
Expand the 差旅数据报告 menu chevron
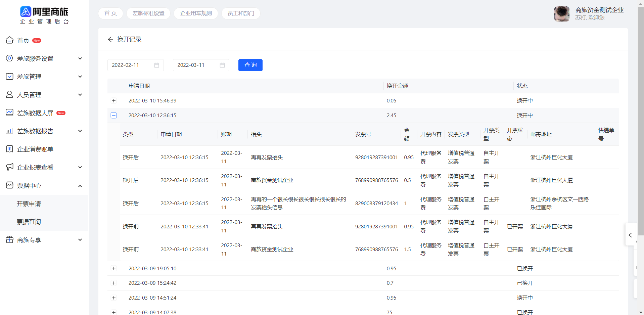[80, 131]
